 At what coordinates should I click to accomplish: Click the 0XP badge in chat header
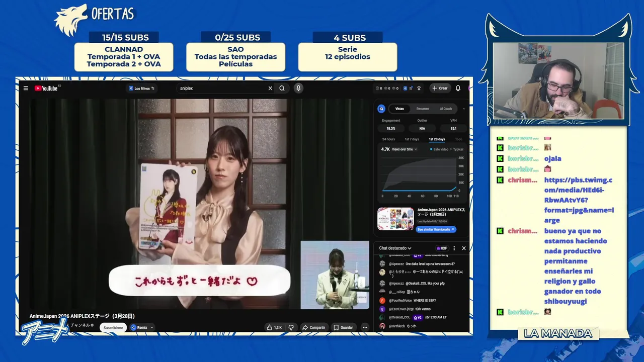[x=442, y=248]
